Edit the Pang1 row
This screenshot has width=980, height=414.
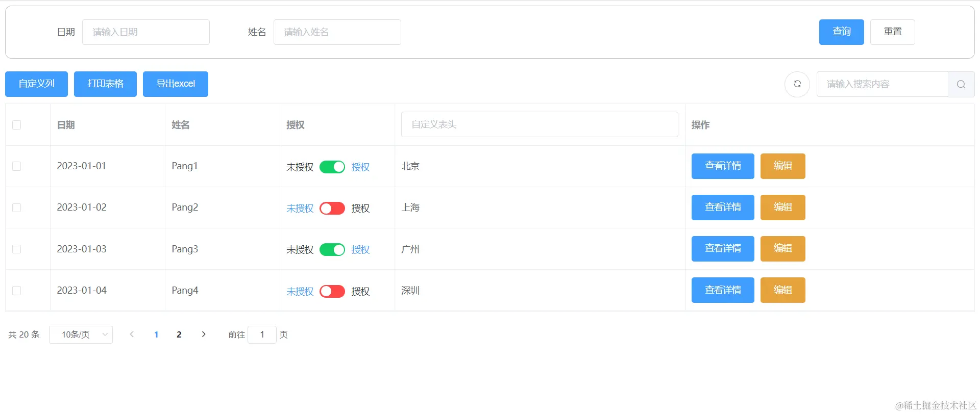[783, 166]
